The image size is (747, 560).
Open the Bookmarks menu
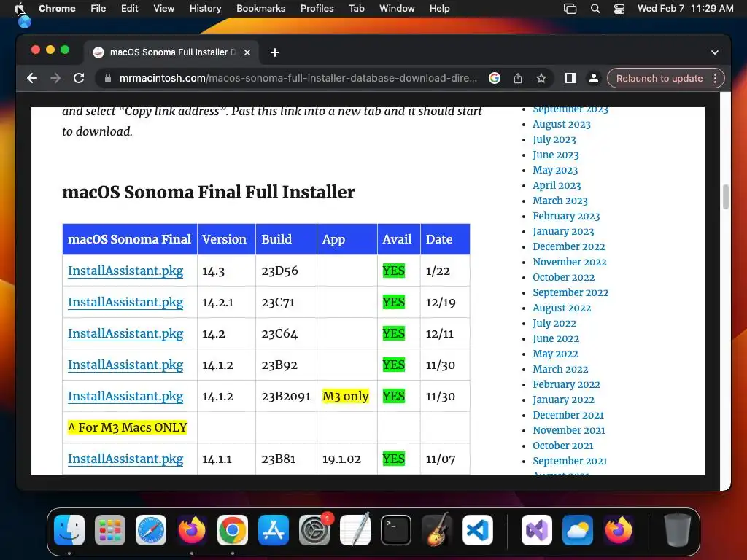pos(260,9)
